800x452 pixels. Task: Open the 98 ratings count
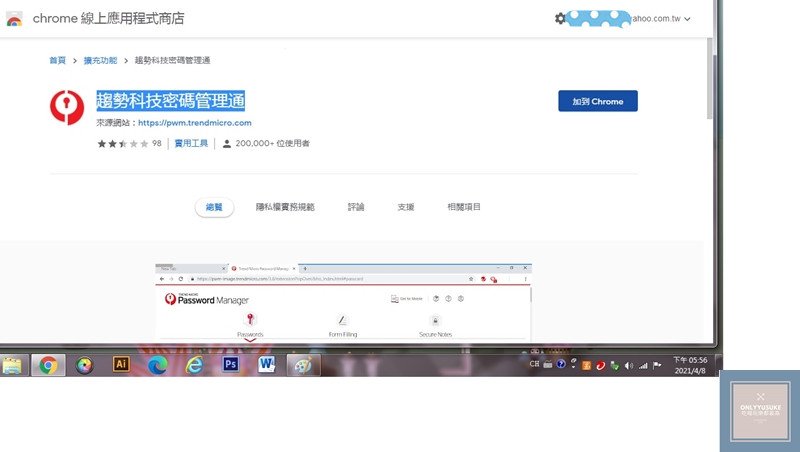coord(157,143)
